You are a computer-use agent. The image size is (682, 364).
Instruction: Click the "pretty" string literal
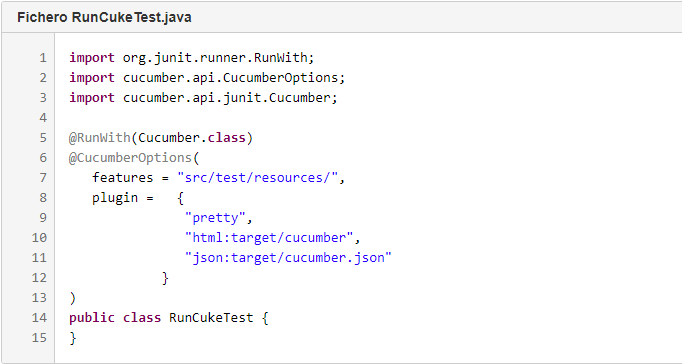[215, 217]
